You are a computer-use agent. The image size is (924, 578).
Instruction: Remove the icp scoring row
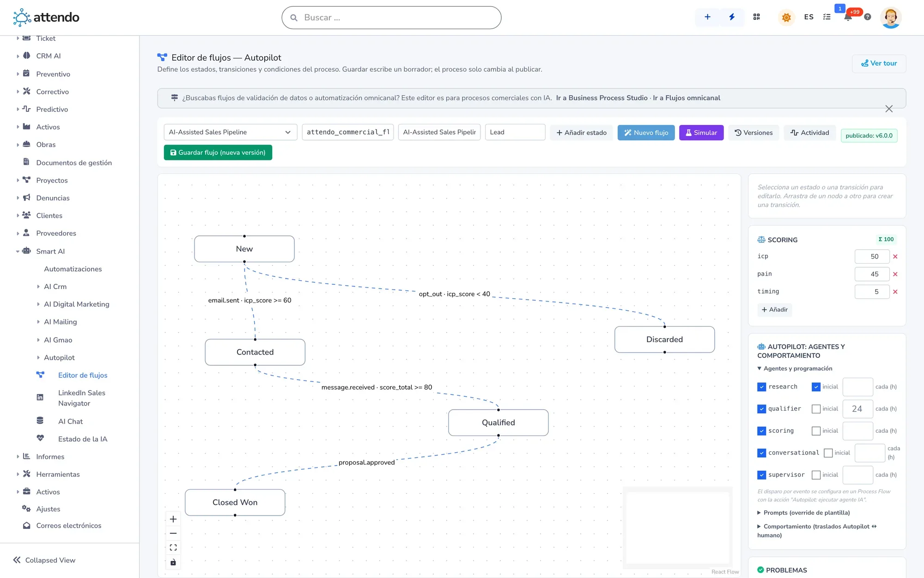click(895, 257)
